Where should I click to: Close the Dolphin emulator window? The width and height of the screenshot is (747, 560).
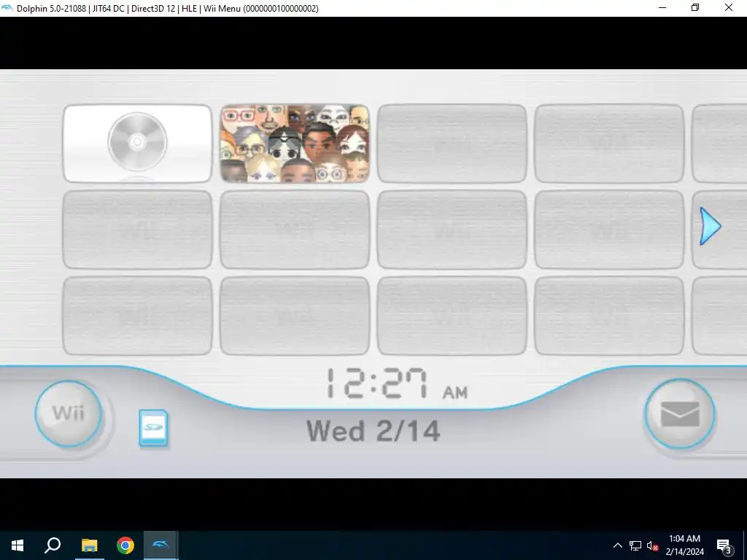[729, 7]
